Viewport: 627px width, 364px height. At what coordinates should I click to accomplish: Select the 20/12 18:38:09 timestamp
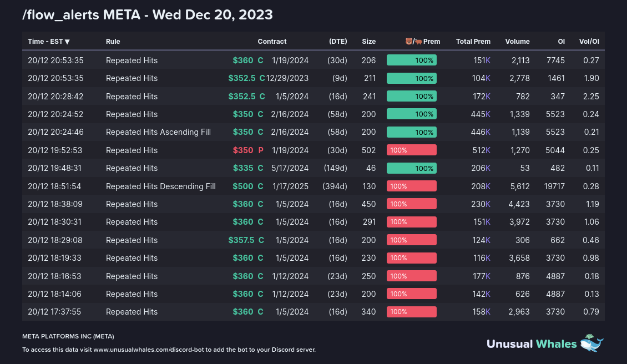tap(55, 204)
